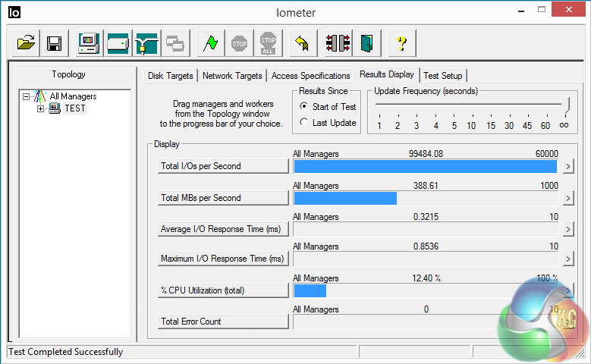Close the Iometer window
Screen dimensions: 591x364
(x=568, y=9)
